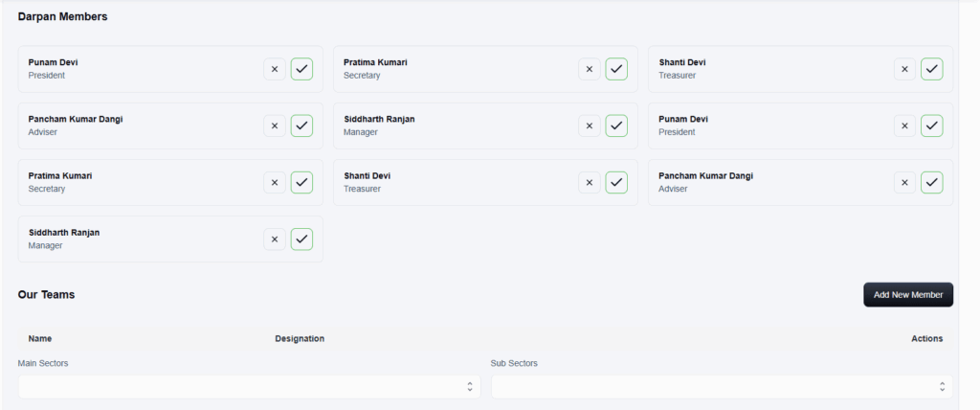The image size is (980, 410).
Task: Click the Name column header
Action: coord(40,339)
